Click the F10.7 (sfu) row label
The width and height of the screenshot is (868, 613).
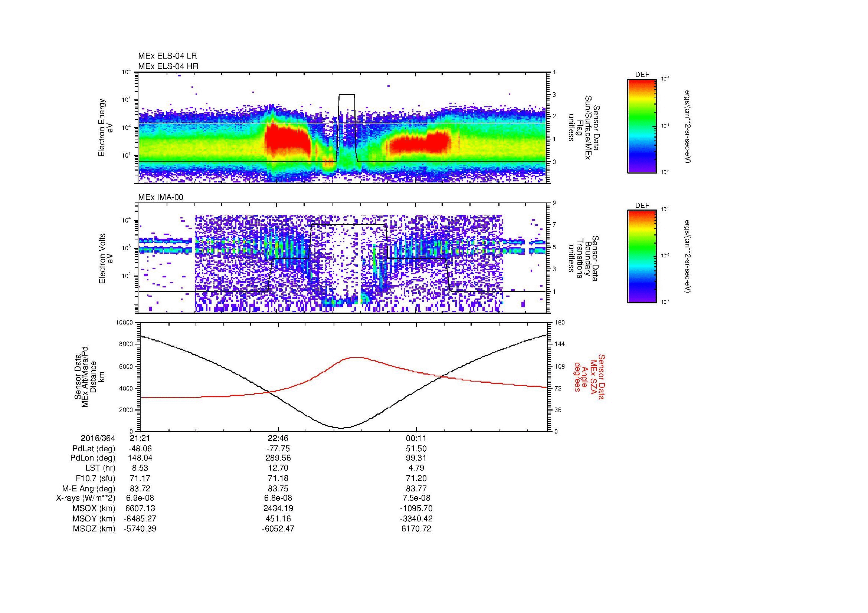[95, 478]
